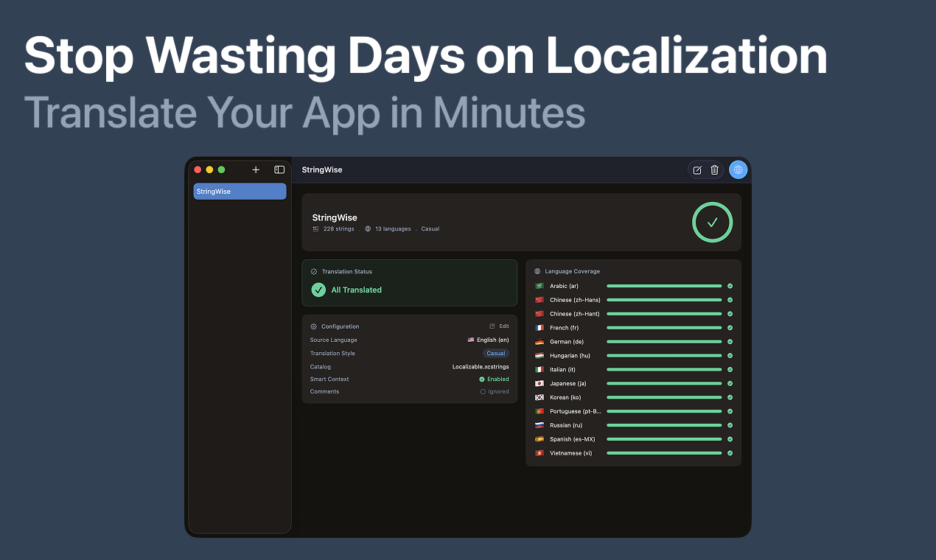Screen dimensions: 936x560
Task: Select the StringWise project in sidebar
Action: tap(240, 192)
